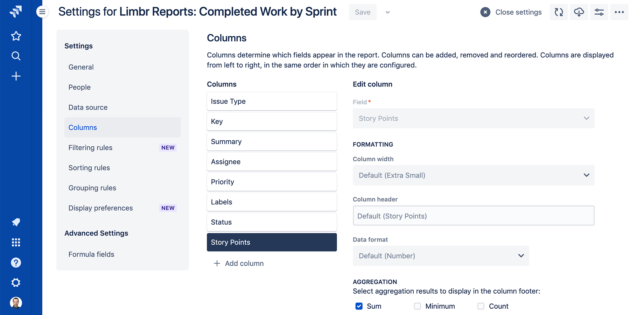
Task: Open the Data format dropdown
Action: point(441,256)
